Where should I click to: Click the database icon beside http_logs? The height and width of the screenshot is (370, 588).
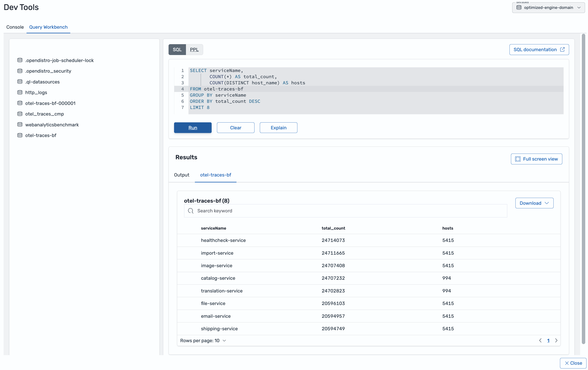[20, 92]
